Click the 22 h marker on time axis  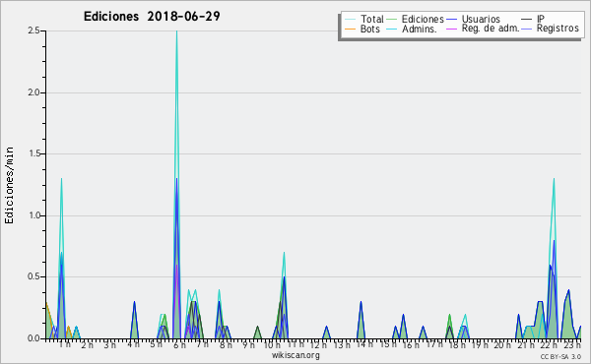coord(549,344)
